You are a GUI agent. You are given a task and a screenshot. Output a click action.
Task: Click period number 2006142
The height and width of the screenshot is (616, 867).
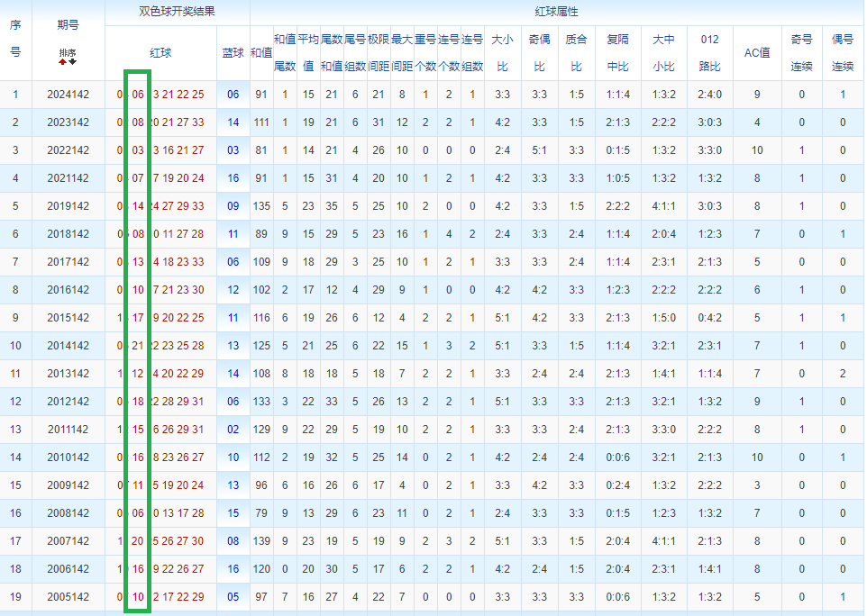68,569
